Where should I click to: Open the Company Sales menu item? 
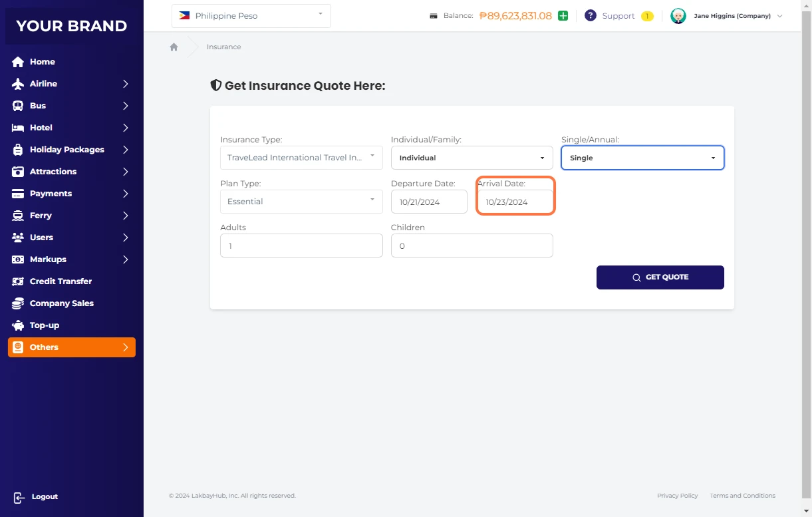point(61,303)
